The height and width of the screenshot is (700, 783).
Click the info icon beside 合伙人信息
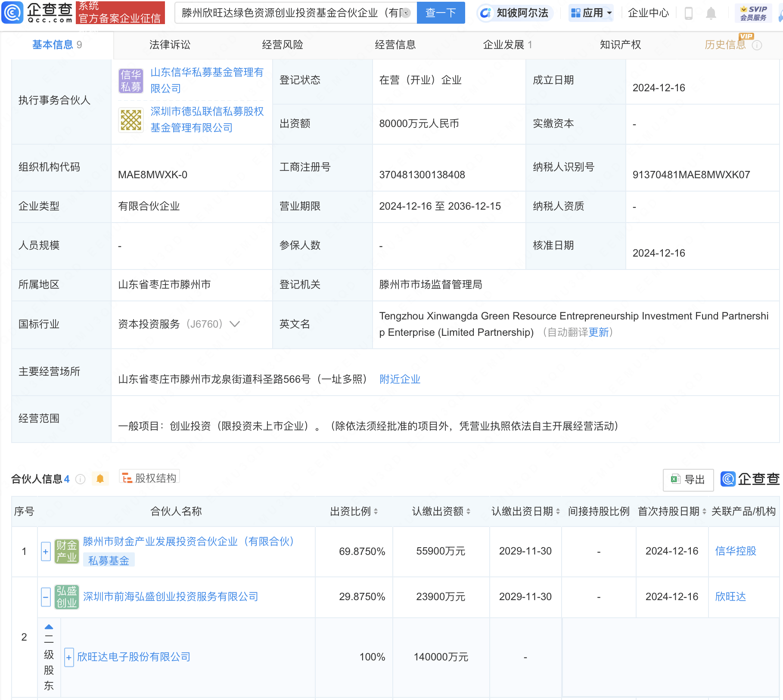click(81, 479)
